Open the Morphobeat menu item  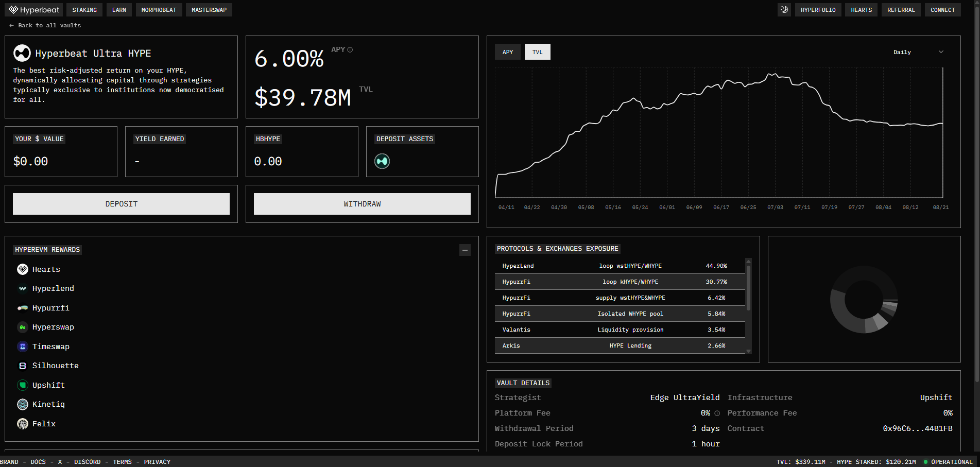coord(159,10)
